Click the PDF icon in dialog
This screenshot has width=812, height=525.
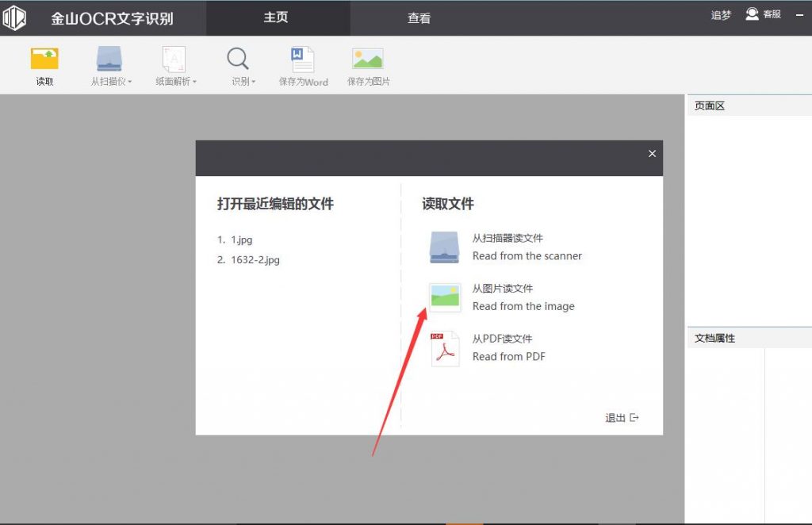(x=445, y=348)
